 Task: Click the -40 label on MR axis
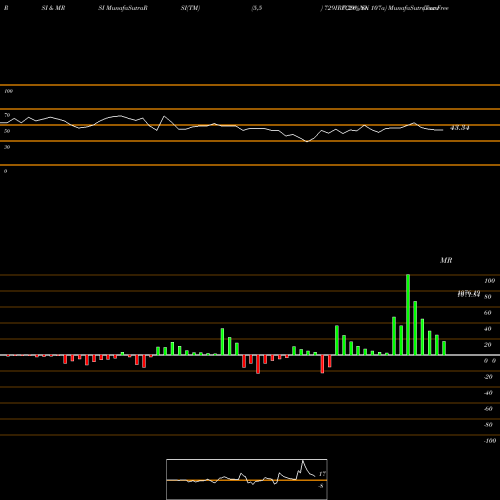coord(488,393)
